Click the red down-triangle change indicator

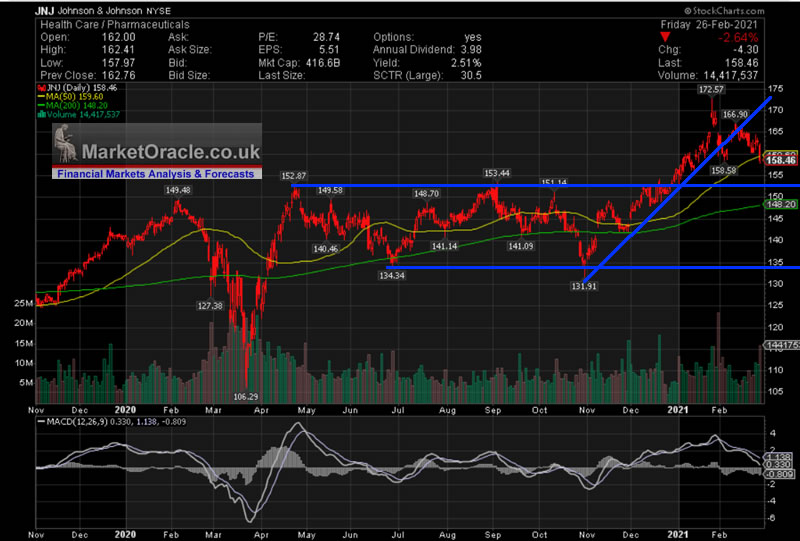665,37
